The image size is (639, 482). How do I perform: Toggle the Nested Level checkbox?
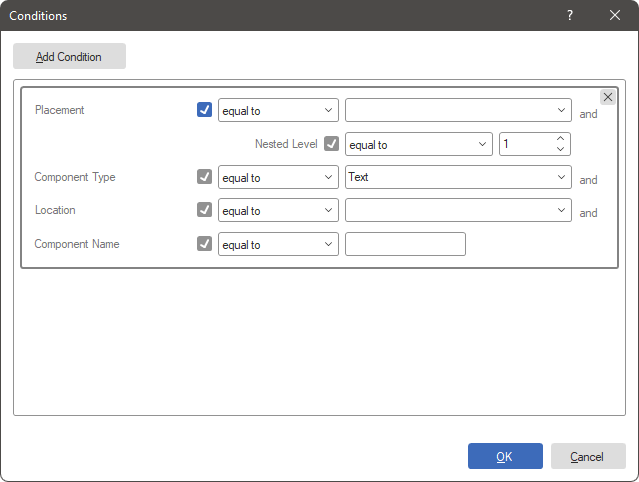(332, 144)
